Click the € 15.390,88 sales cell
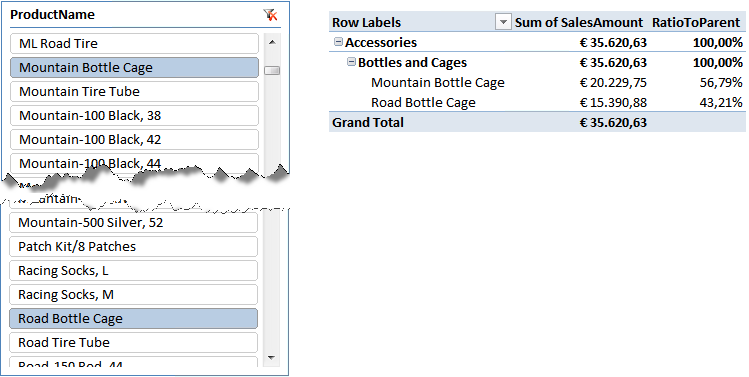The height and width of the screenshot is (377, 749). [x=613, y=103]
